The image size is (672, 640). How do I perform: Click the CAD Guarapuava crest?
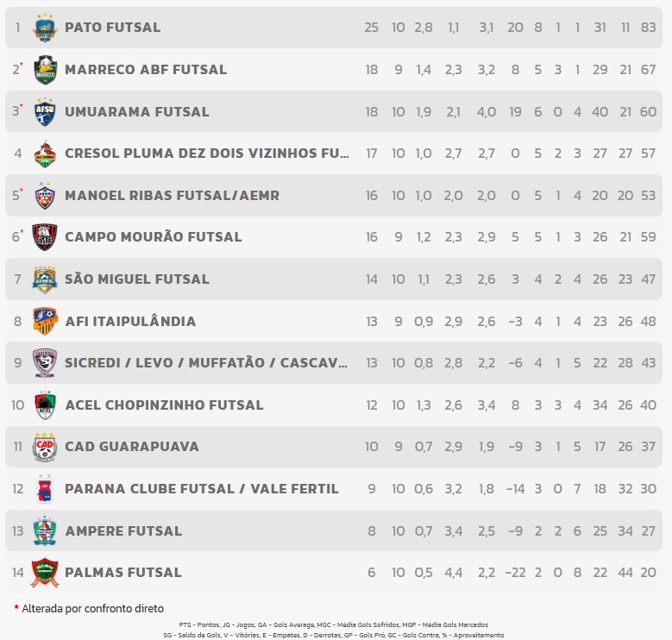tap(45, 447)
